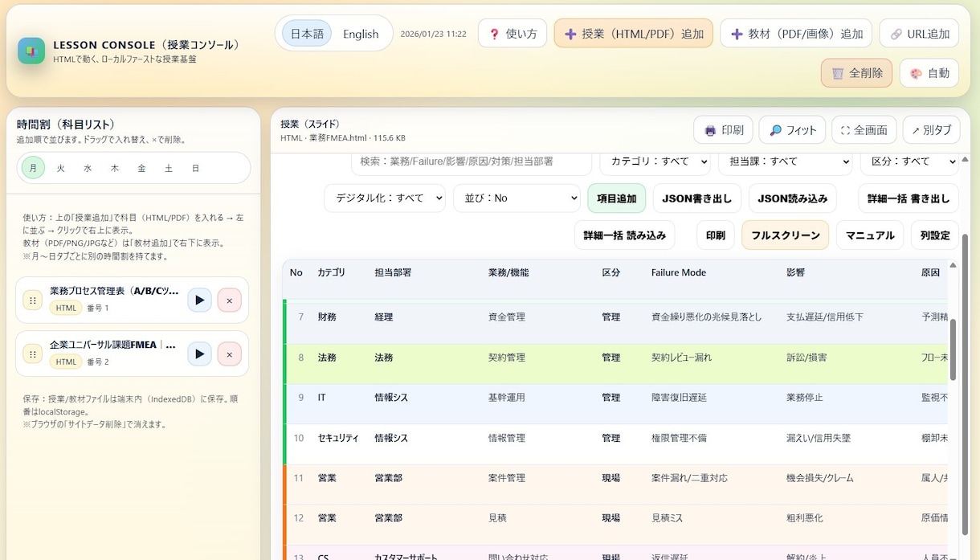Click 詳細一括 書き出し button
The height and width of the screenshot is (560, 980).
[909, 198]
